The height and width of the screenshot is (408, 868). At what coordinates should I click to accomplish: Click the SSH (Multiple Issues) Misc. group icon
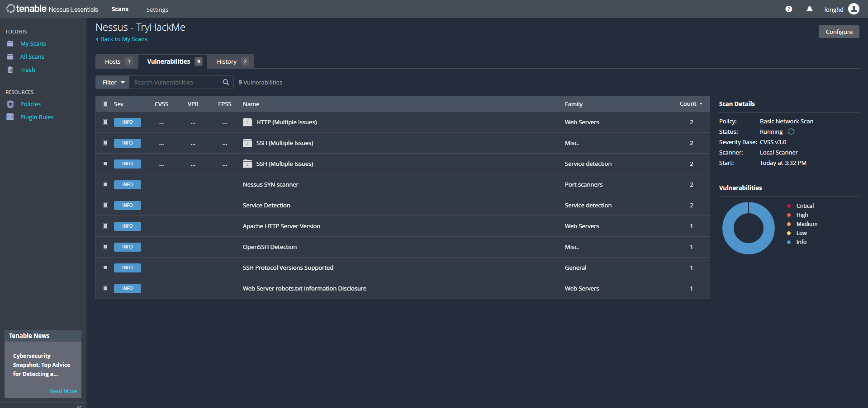[247, 143]
